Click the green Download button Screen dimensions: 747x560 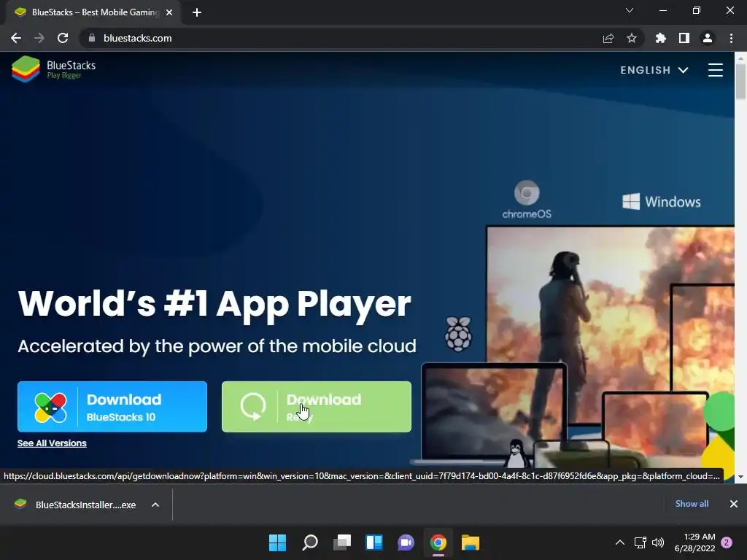[317, 407]
